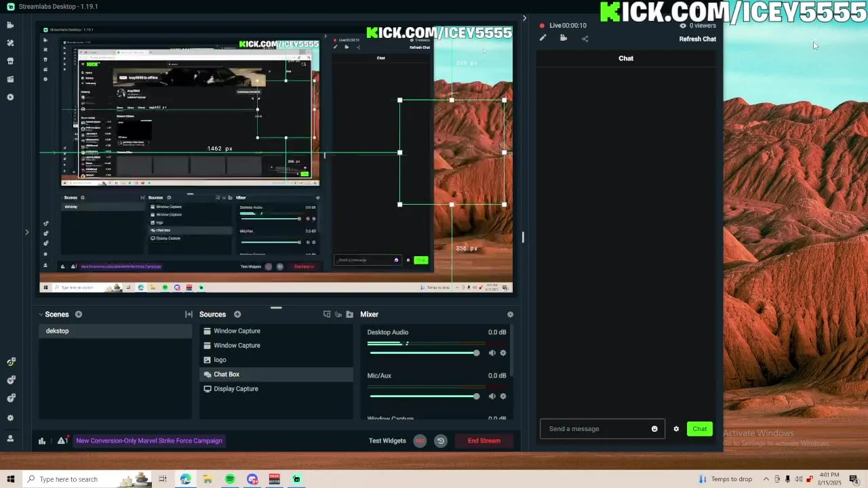The height and width of the screenshot is (488, 868).
Task: Click Test Widgets
Action: coord(387,441)
